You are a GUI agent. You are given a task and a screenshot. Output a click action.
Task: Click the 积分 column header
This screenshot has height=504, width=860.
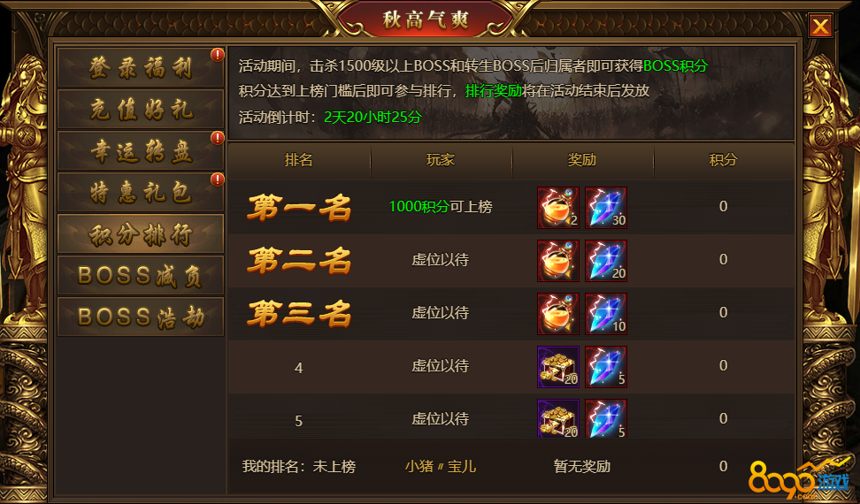[x=724, y=161]
